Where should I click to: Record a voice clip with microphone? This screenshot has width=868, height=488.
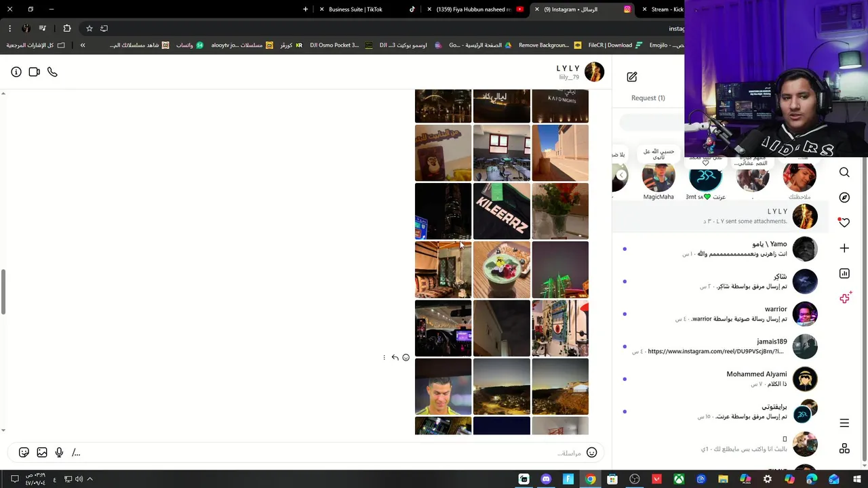click(x=59, y=452)
